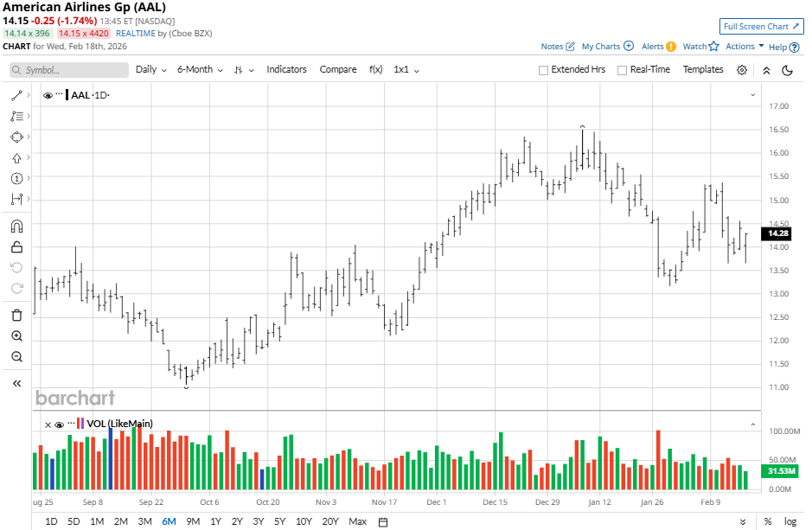Click the trash delete drawings icon
The height and width of the screenshot is (530, 812).
(16, 315)
